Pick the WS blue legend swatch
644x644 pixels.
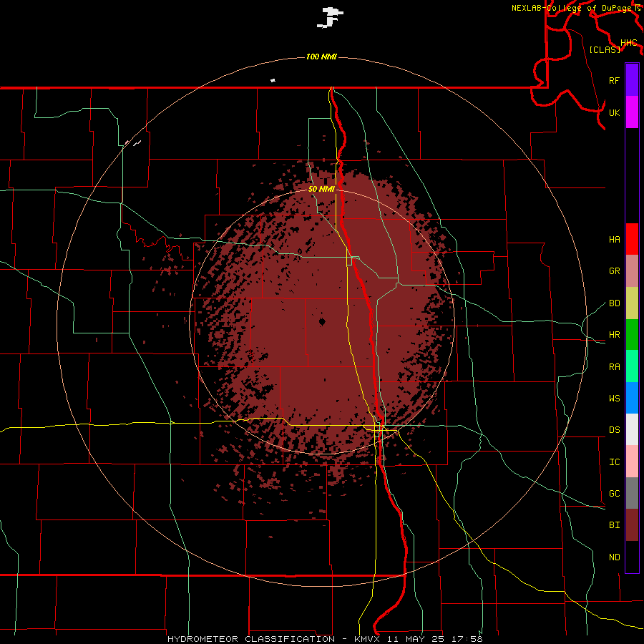coord(632,398)
